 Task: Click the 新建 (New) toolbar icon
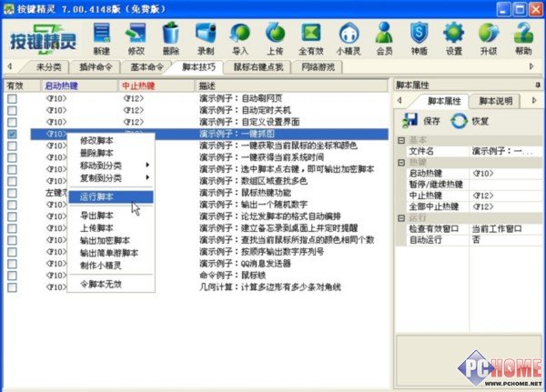tap(102, 37)
